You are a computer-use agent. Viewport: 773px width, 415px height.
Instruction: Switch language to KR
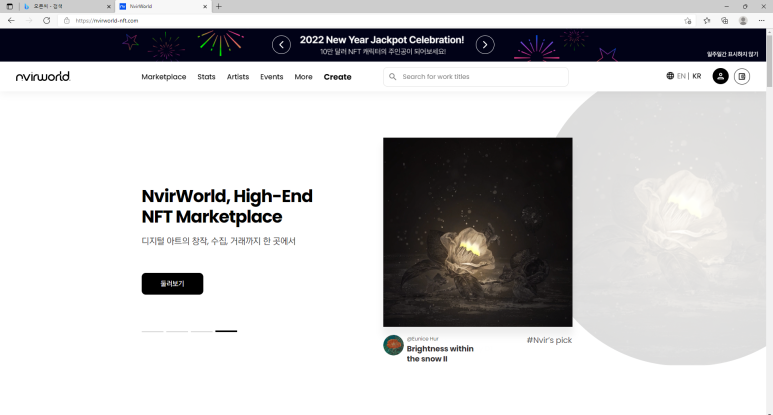tap(697, 76)
